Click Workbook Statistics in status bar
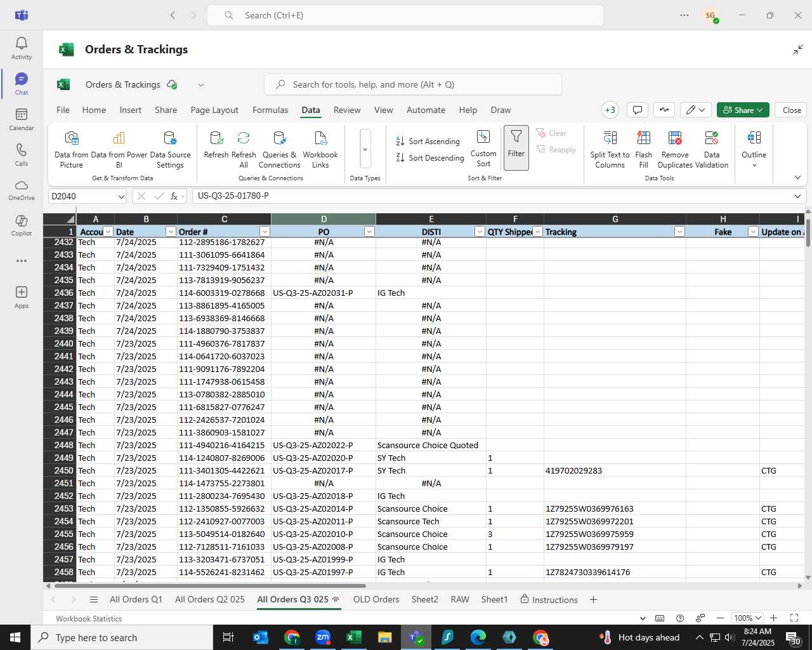Viewport: 812px width, 650px height. point(89,618)
